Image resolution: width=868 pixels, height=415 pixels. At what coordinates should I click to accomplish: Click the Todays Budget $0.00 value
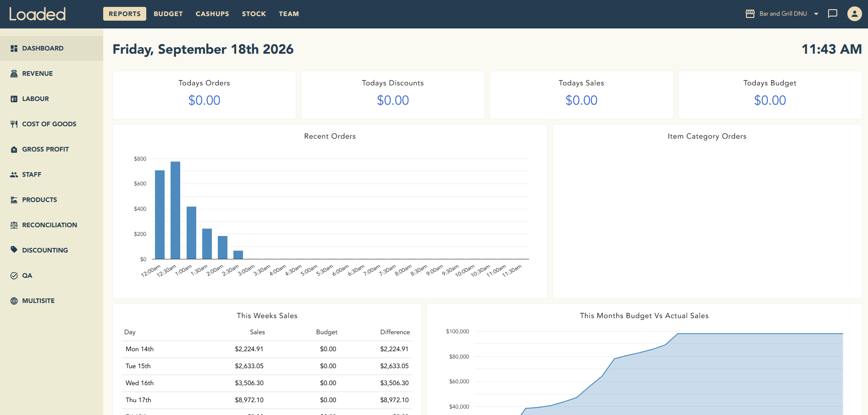click(770, 100)
